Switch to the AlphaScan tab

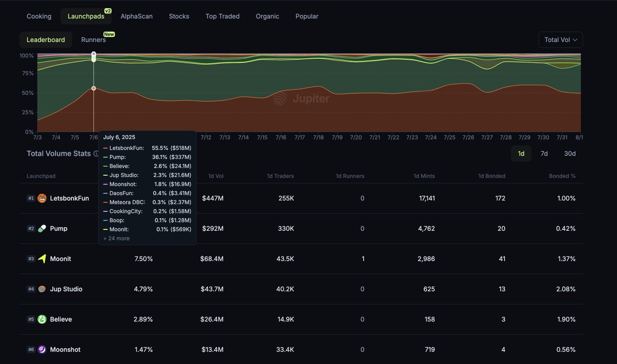point(137,16)
